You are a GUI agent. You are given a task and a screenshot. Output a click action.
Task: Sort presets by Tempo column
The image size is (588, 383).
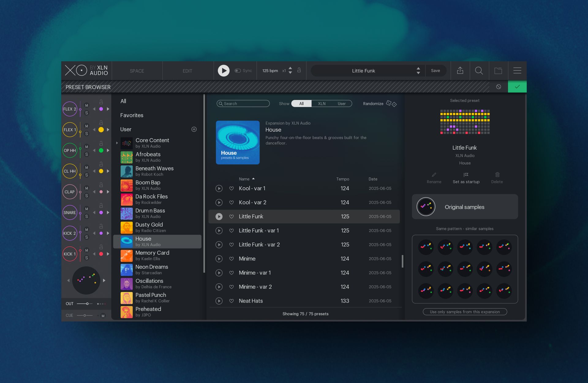[x=342, y=179]
